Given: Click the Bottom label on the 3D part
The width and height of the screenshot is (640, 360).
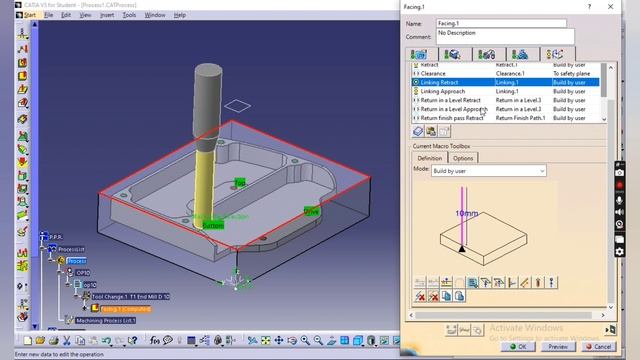Looking at the screenshot, I should click(x=213, y=225).
